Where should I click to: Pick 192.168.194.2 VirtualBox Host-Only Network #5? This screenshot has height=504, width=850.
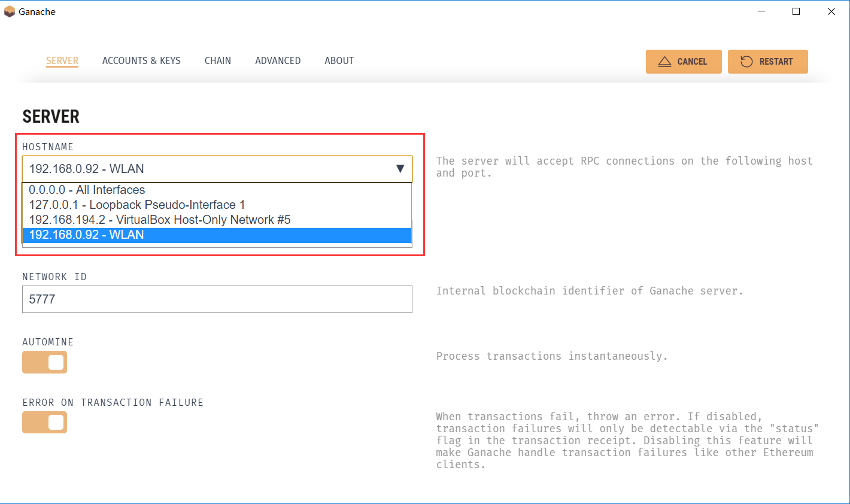tap(217, 220)
